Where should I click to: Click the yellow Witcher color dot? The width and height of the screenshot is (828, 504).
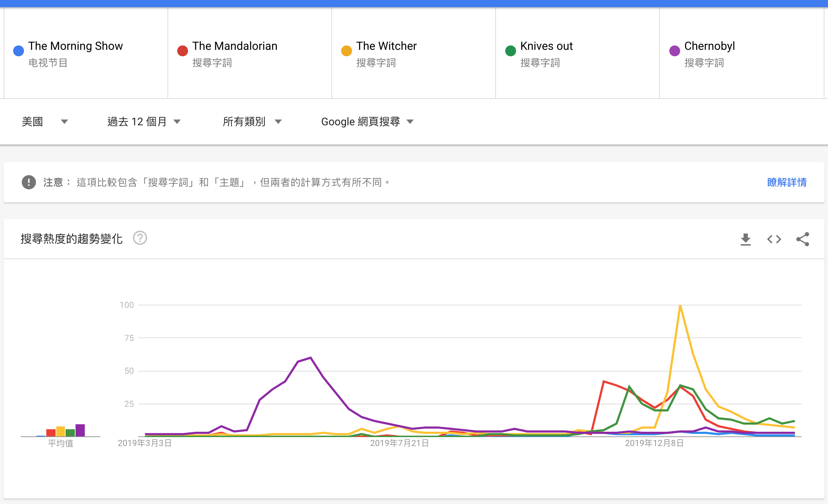(346, 51)
